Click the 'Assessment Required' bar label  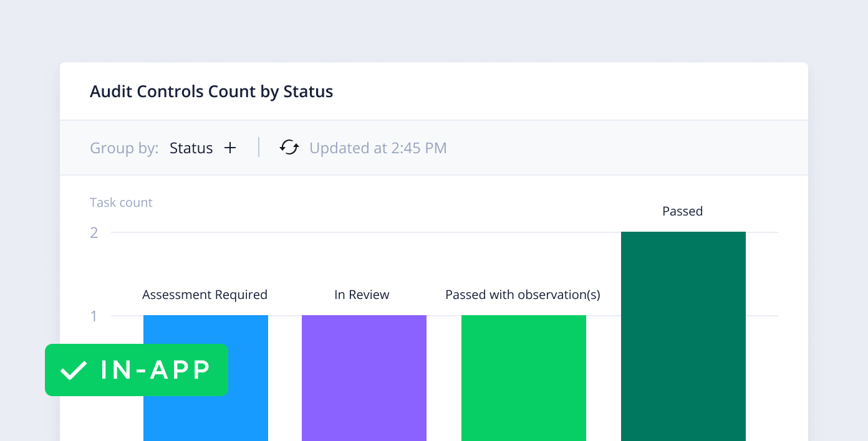click(205, 295)
